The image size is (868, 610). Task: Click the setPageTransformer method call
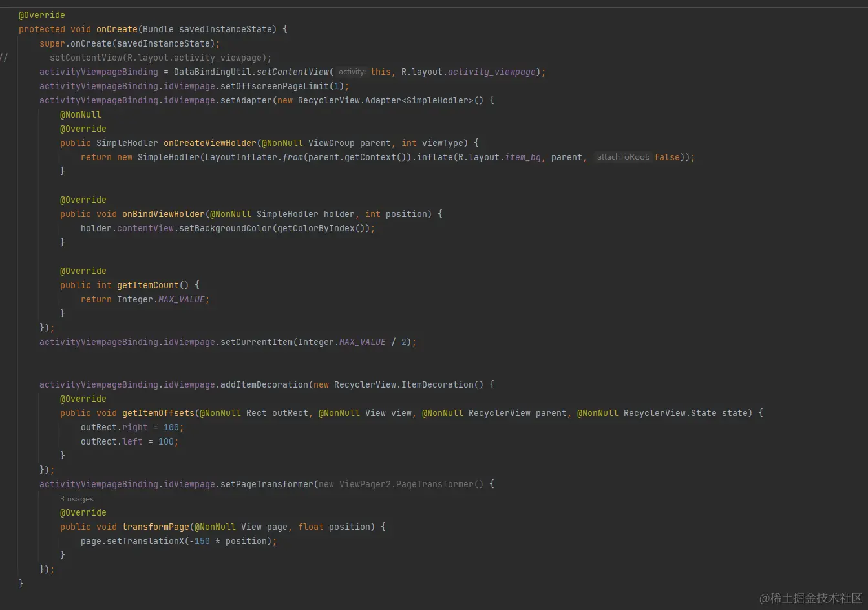click(x=267, y=484)
